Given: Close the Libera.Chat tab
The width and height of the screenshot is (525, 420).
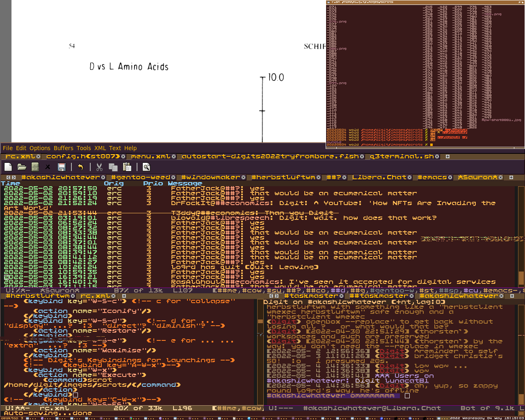Looking at the screenshot, I should click(410, 178).
